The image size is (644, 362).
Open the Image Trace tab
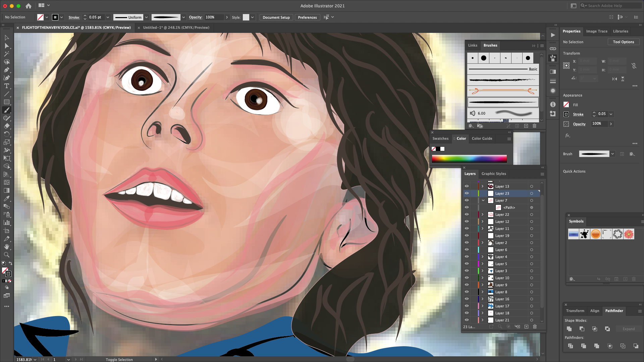pyautogui.click(x=597, y=31)
